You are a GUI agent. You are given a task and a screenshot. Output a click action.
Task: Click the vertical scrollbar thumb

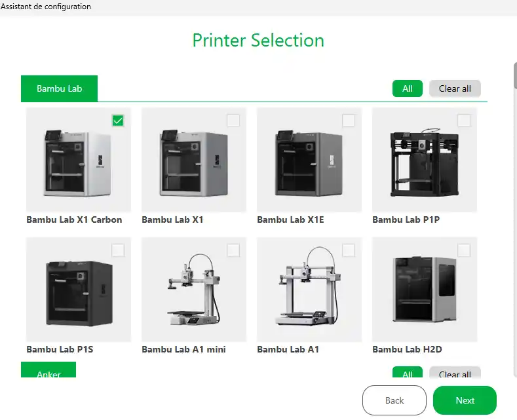(x=515, y=75)
